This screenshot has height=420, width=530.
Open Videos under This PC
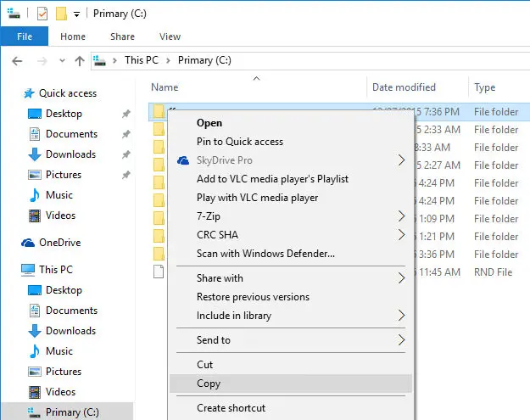[x=60, y=392]
